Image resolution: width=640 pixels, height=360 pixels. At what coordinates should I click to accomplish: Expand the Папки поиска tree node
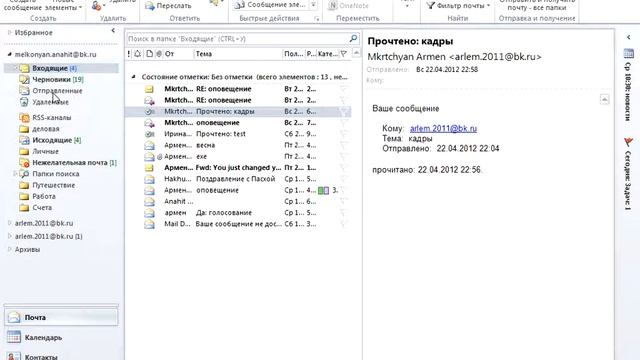[15, 174]
